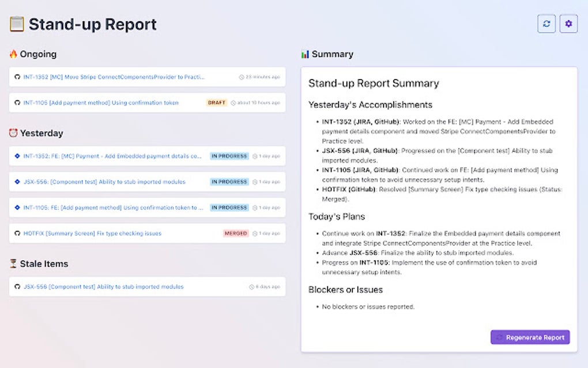Click IN PROGRESS badge on the JSX-556 row
The width and height of the screenshot is (588, 368).
pyautogui.click(x=229, y=182)
